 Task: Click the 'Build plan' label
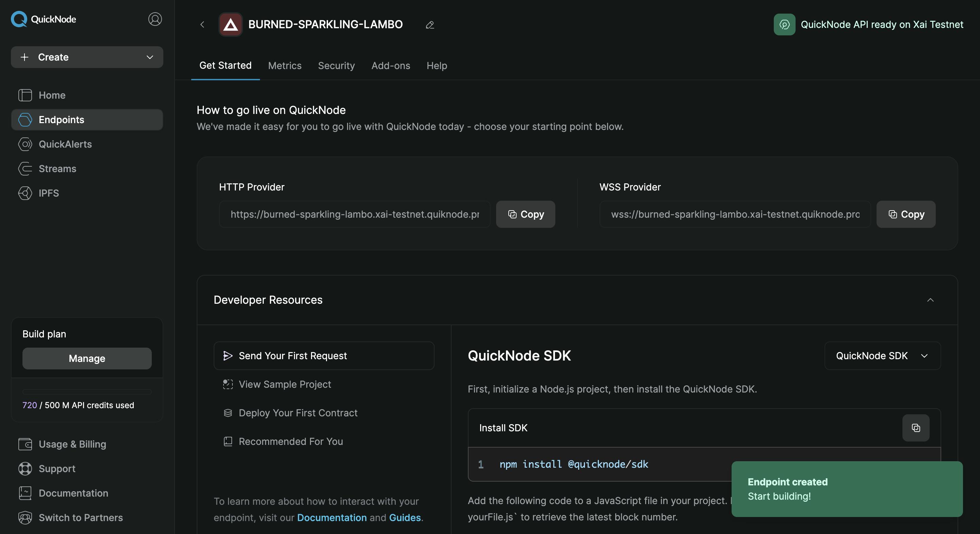pos(44,334)
